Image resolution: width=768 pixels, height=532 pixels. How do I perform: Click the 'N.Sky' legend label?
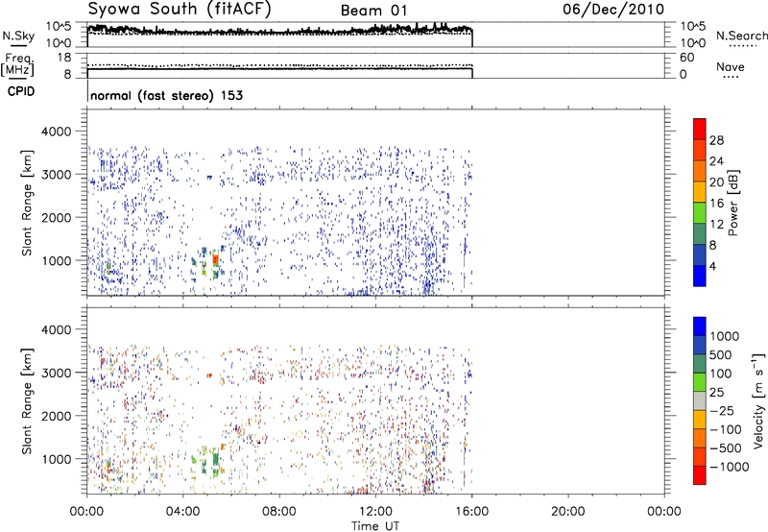click(x=18, y=36)
